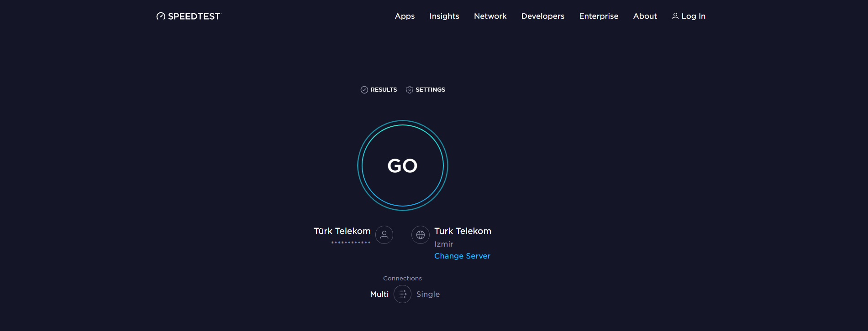This screenshot has width=868, height=331.
Task: Click the user icon beside Log In
Action: click(x=675, y=16)
